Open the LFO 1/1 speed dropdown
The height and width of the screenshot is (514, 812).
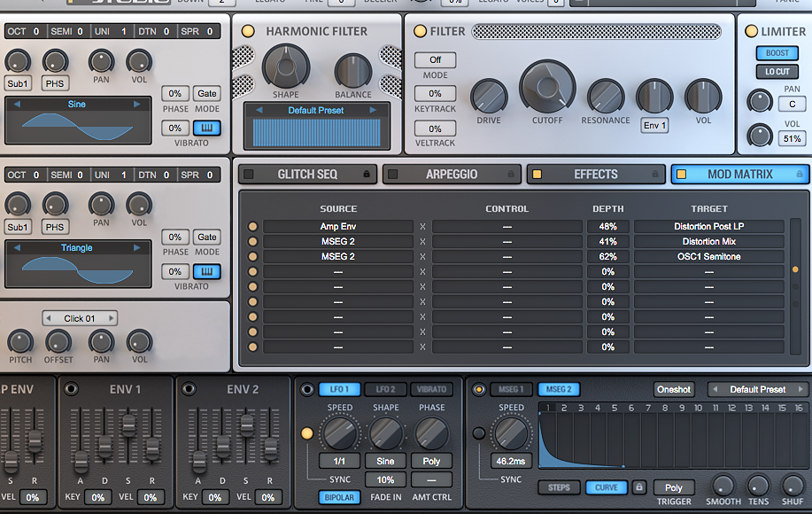click(339, 461)
